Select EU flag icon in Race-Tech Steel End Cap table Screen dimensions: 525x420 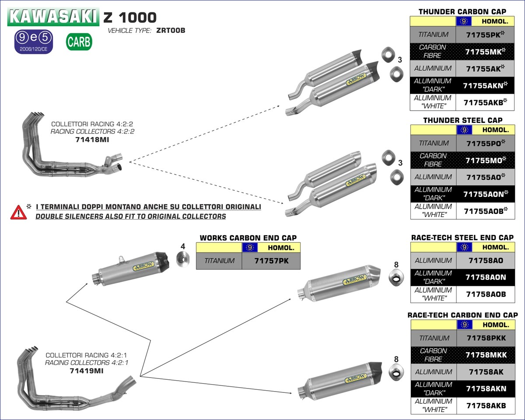pos(464,247)
